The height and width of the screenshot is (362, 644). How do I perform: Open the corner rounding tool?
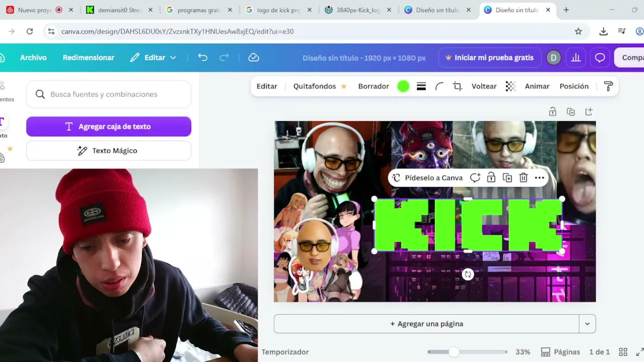(x=439, y=86)
